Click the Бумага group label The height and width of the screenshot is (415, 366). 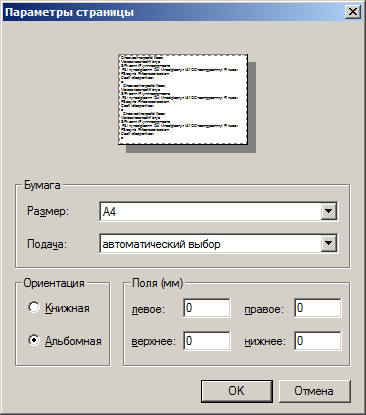(42, 185)
